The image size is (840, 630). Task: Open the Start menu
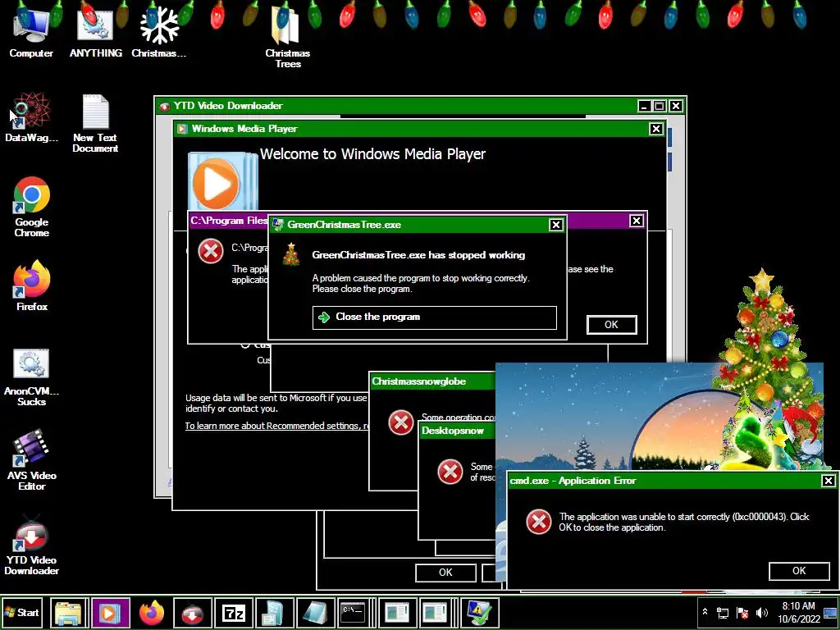22,612
